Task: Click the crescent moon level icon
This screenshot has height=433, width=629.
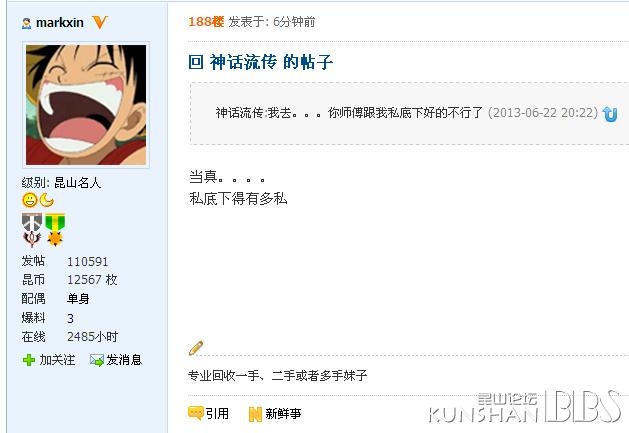Action: pyautogui.click(x=47, y=200)
